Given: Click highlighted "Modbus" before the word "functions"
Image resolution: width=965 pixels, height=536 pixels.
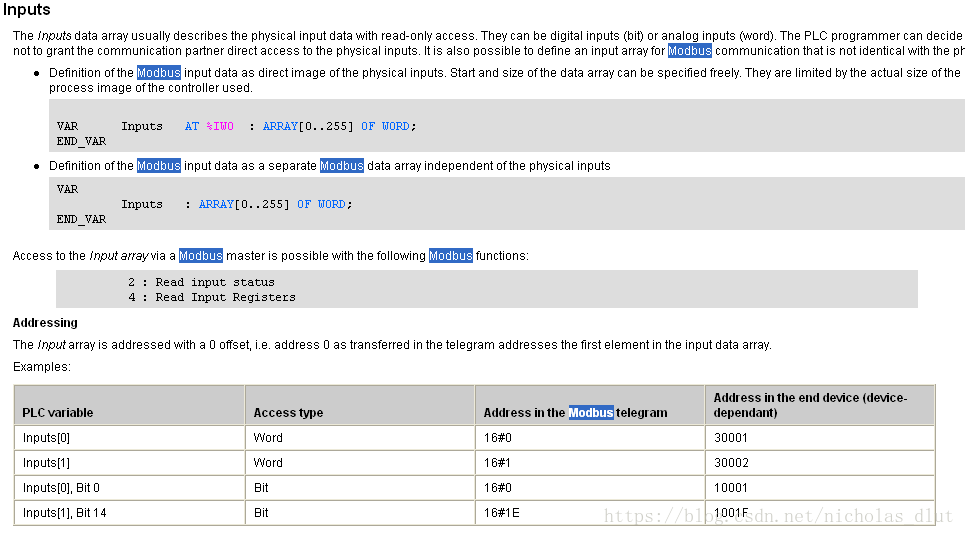Looking at the screenshot, I should click(450, 256).
